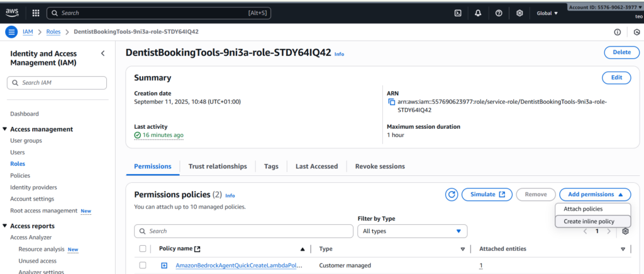This screenshot has width=644, height=274.
Task: Switch to the Trust relationships tab
Action: (x=218, y=167)
